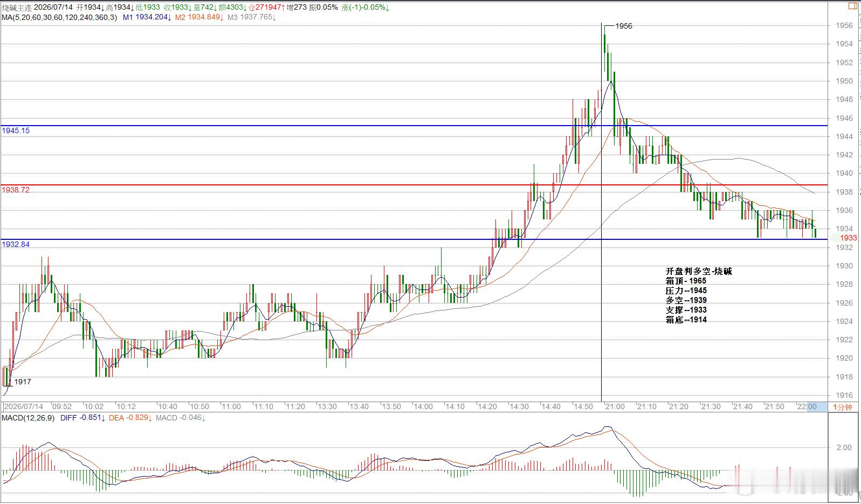Click the 13:30 label on time axis
This screenshot has width=861, height=504.
(327, 406)
